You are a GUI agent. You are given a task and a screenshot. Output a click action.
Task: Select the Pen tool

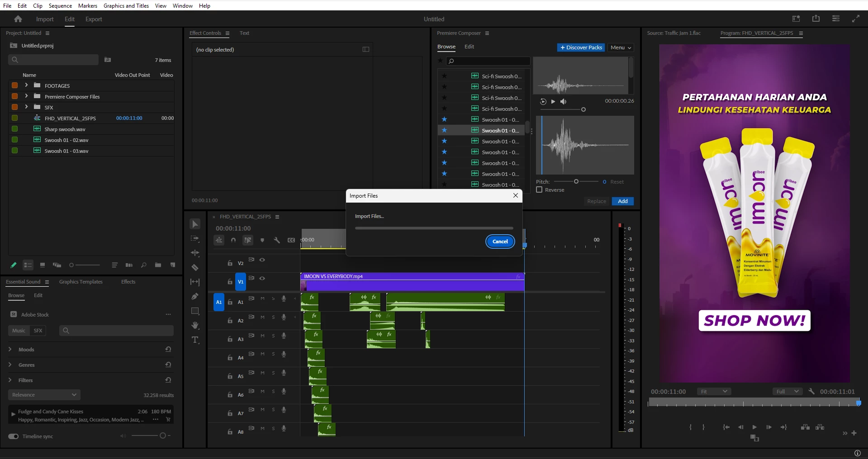[195, 297]
